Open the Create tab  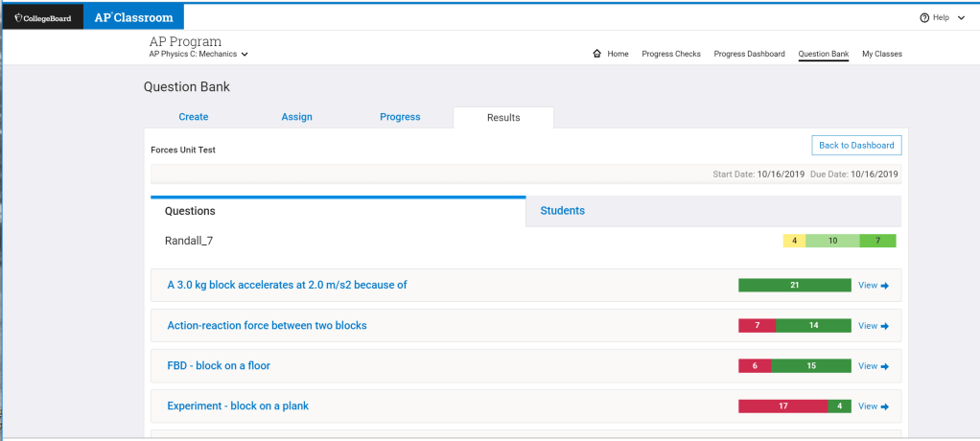coord(193,117)
